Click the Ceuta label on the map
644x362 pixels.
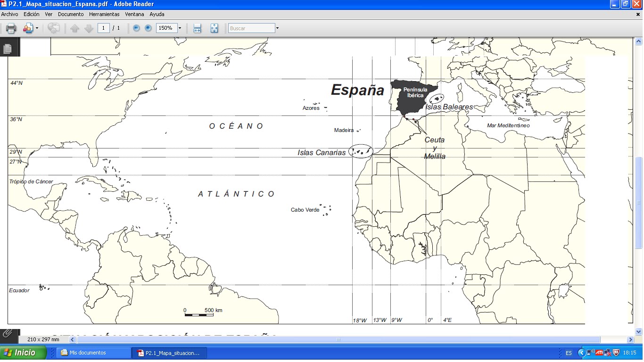[435, 140]
